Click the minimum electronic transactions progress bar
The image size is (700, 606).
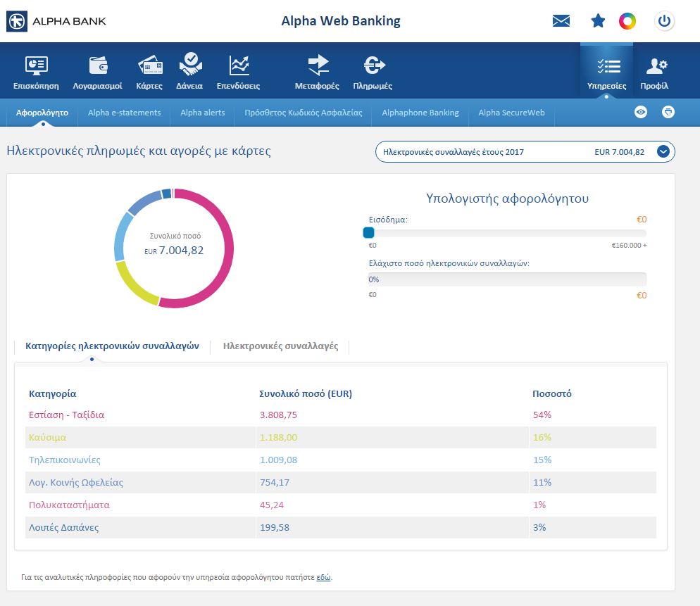507,279
